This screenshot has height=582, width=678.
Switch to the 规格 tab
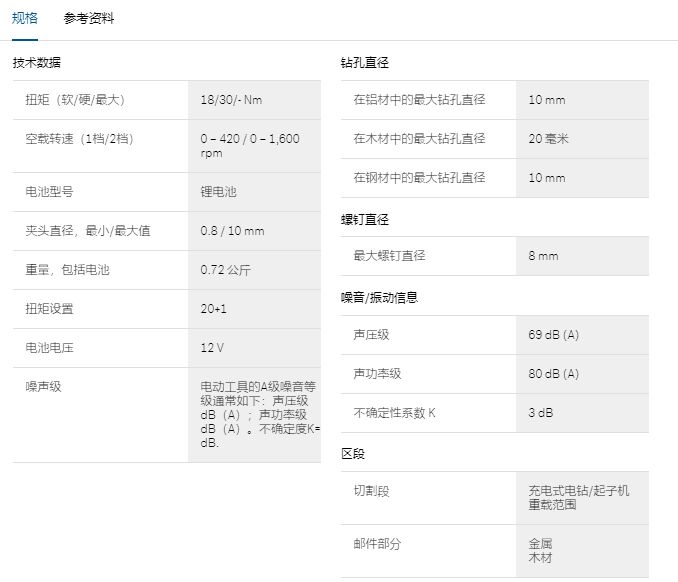(25, 18)
